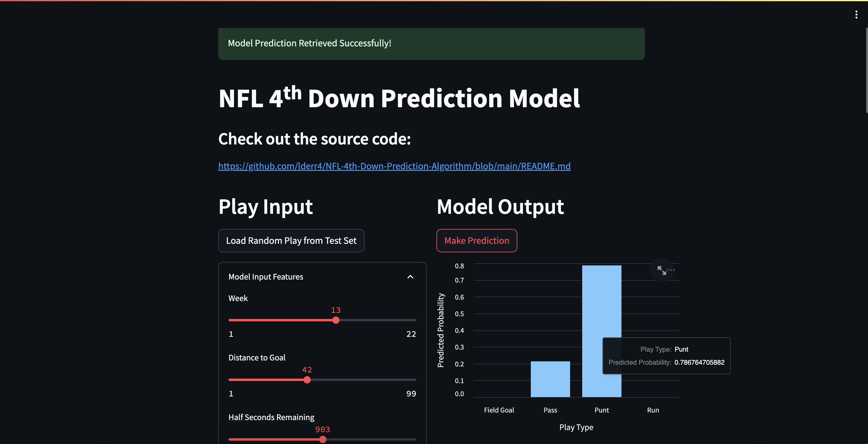Click the Distance to Goal slider handle

(x=307, y=380)
